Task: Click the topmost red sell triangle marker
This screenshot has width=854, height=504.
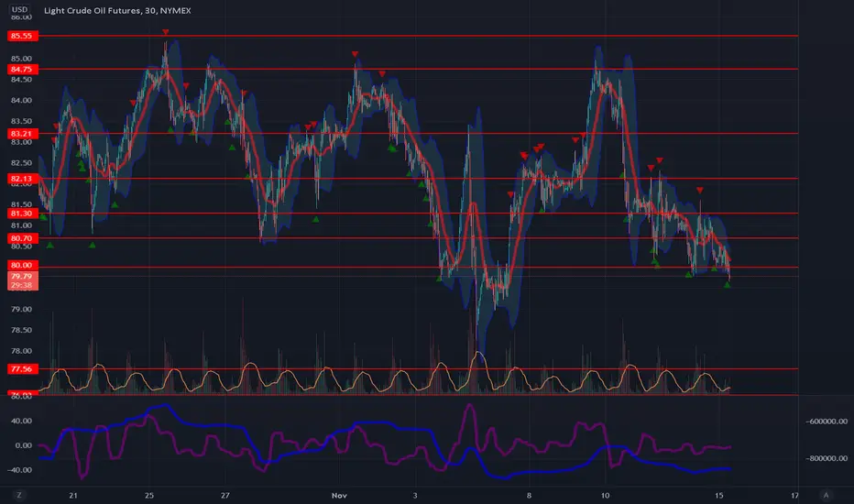Action: point(166,32)
